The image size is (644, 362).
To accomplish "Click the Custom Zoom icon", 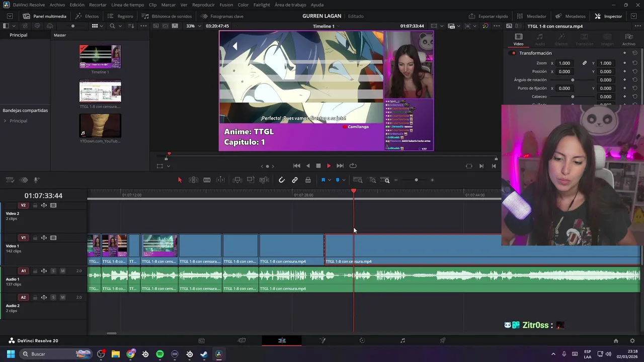I will coord(385,180).
